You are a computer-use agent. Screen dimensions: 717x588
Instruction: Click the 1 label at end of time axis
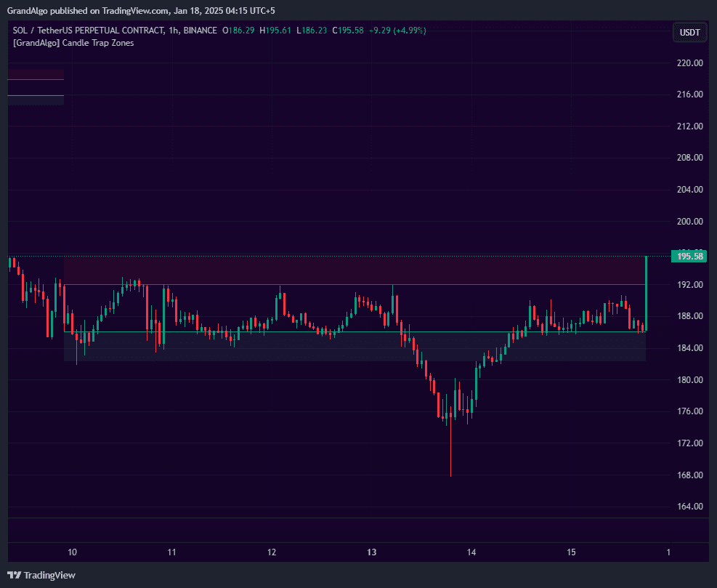(670, 552)
